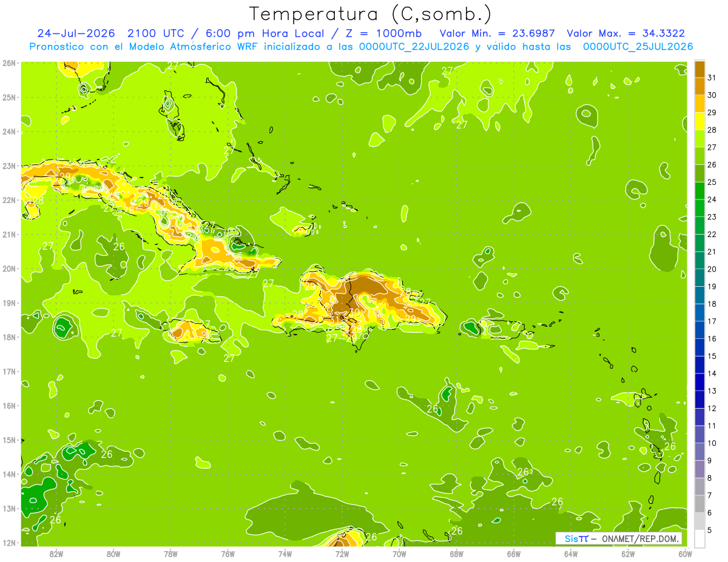Viewport: 728px width, 562px height.
Task: Click the "24N" latitude axis label
Action: pos(9,132)
